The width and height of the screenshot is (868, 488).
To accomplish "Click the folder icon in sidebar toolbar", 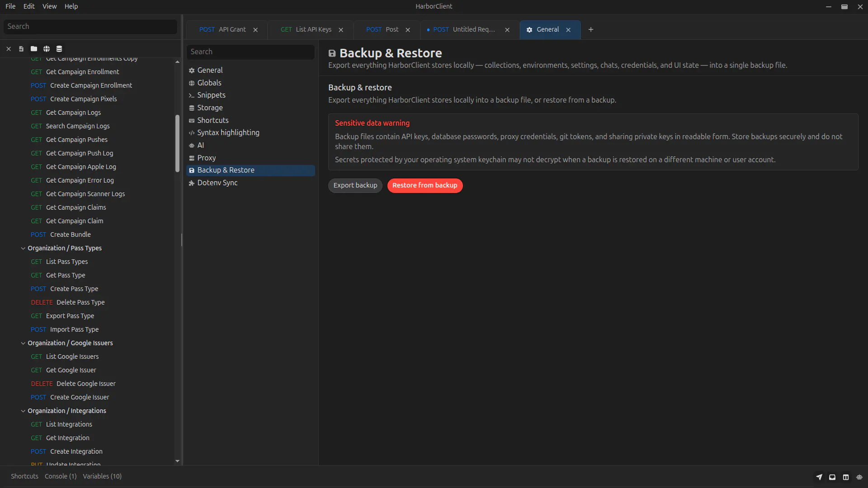I will click(34, 49).
